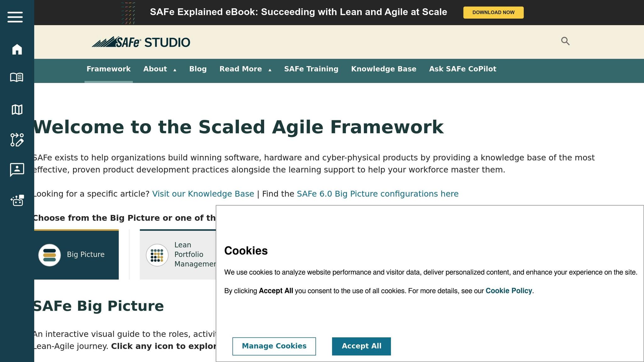This screenshot has width=644, height=362.
Task: Open Ask SAFe CoPilot menu item
Action: click(462, 69)
